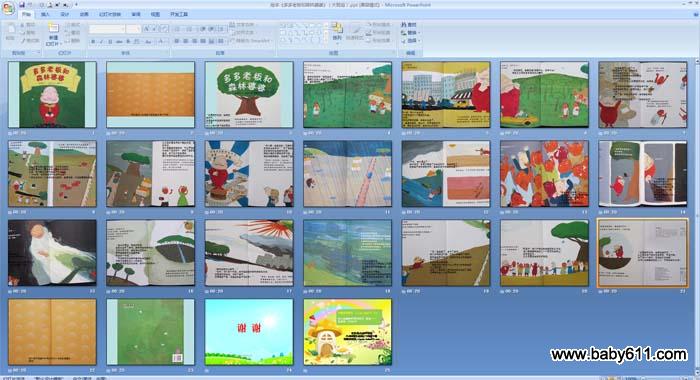Open the Office button menu

tap(8, 8)
